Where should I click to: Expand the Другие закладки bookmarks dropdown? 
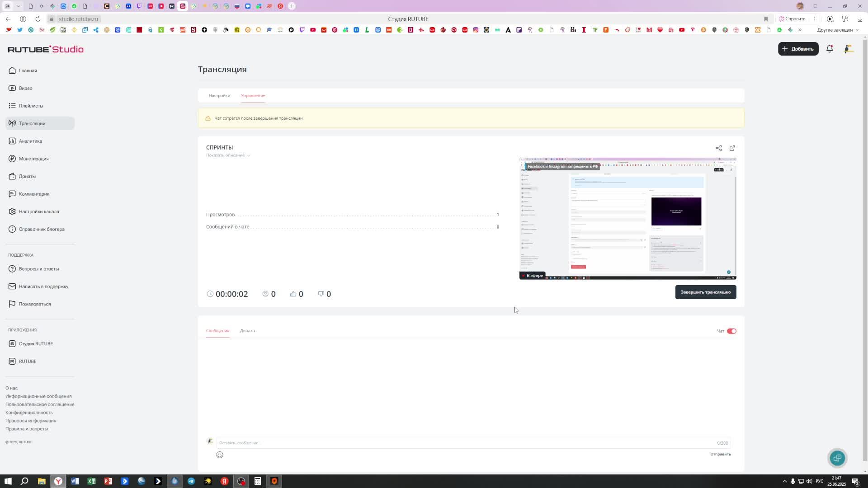point(838,30)
